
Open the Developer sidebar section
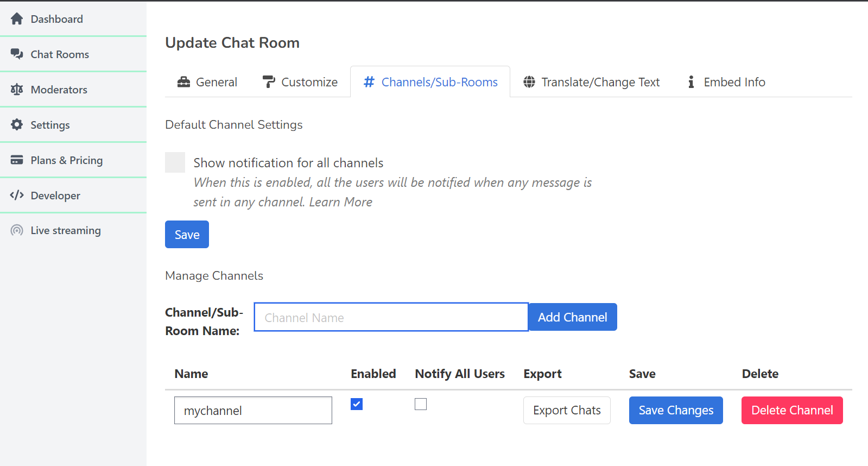click(73, 196)
